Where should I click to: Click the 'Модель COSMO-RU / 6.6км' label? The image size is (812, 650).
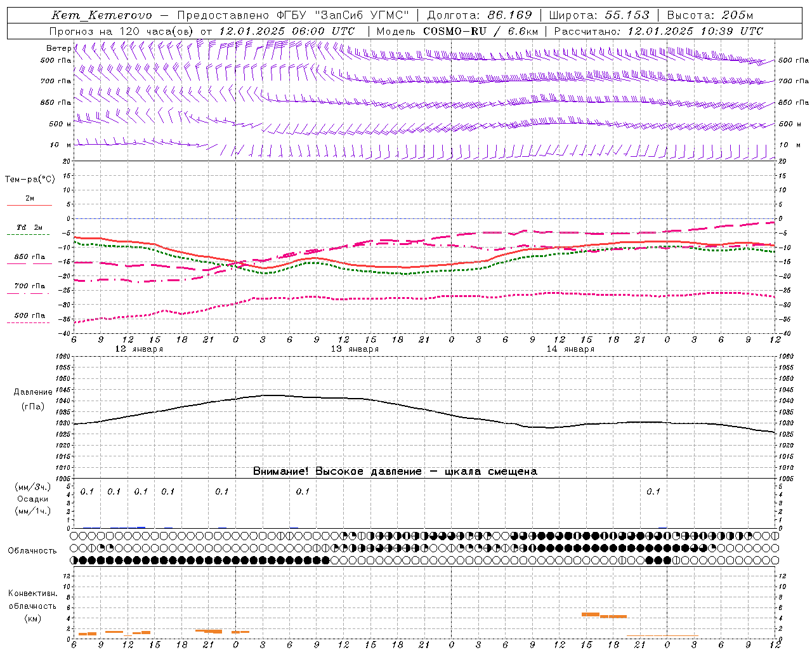tap(457, 31)
